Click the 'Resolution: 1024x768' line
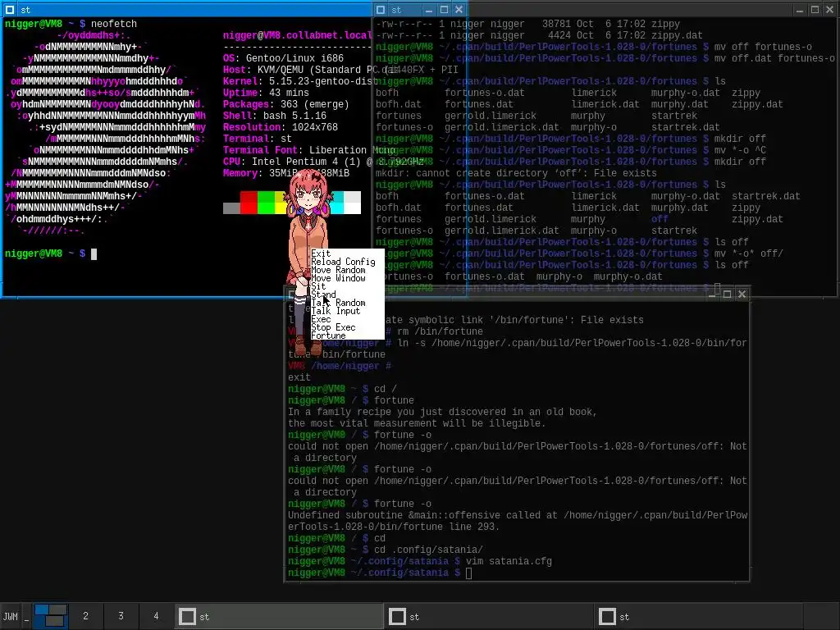 click(281, 127)
